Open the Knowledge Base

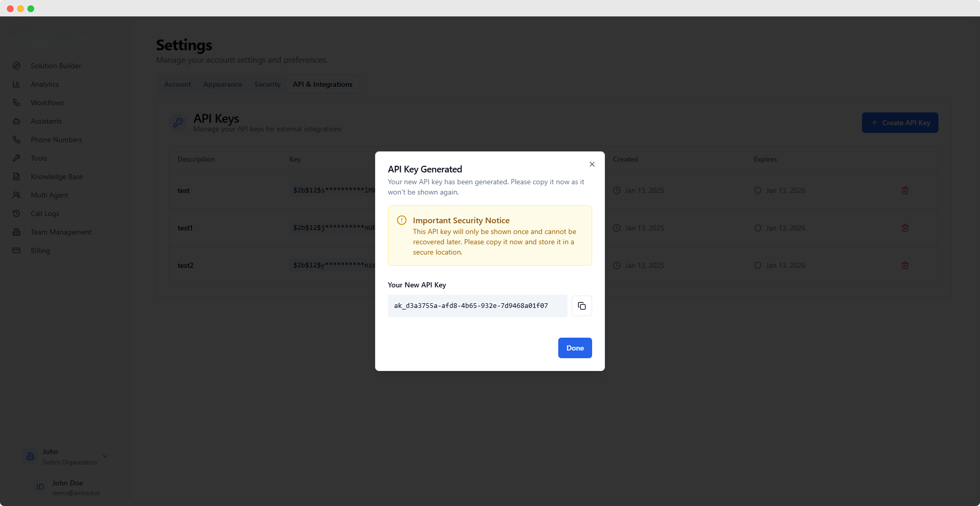point(56,176)
